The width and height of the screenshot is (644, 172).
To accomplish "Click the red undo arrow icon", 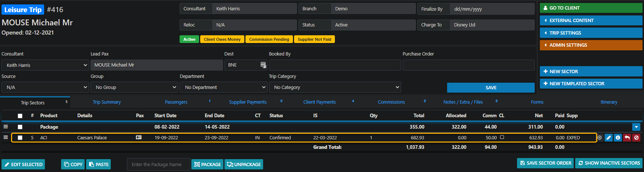I will click(627, 137).
